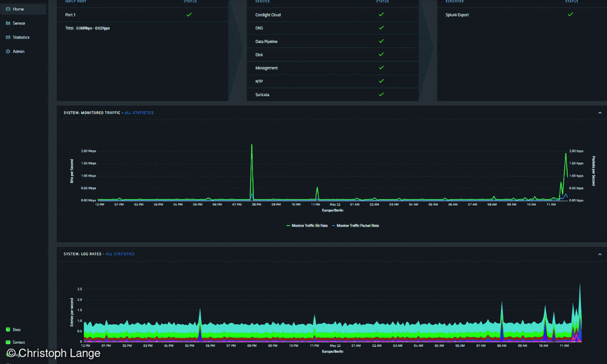607x364 pixels.
Task: Select the Management service name
Action: [267, 68]
